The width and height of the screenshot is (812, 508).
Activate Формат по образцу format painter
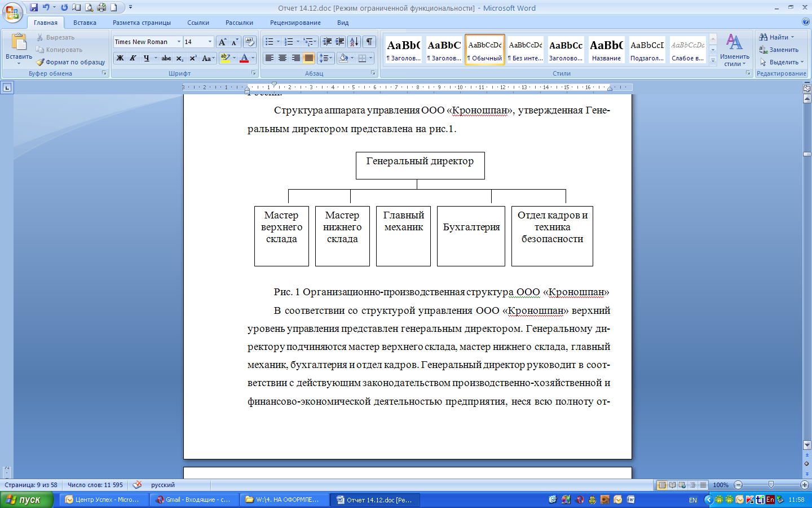pos(70,62)
